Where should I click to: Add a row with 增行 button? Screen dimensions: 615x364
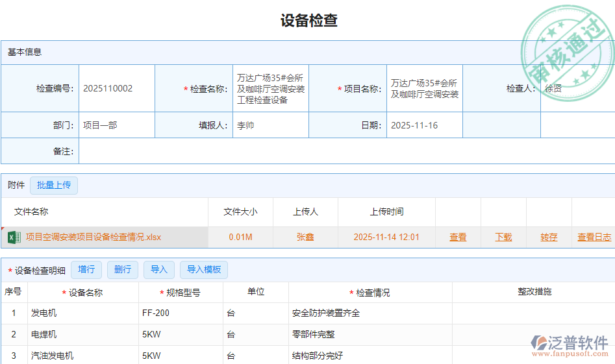pos(86,270)
